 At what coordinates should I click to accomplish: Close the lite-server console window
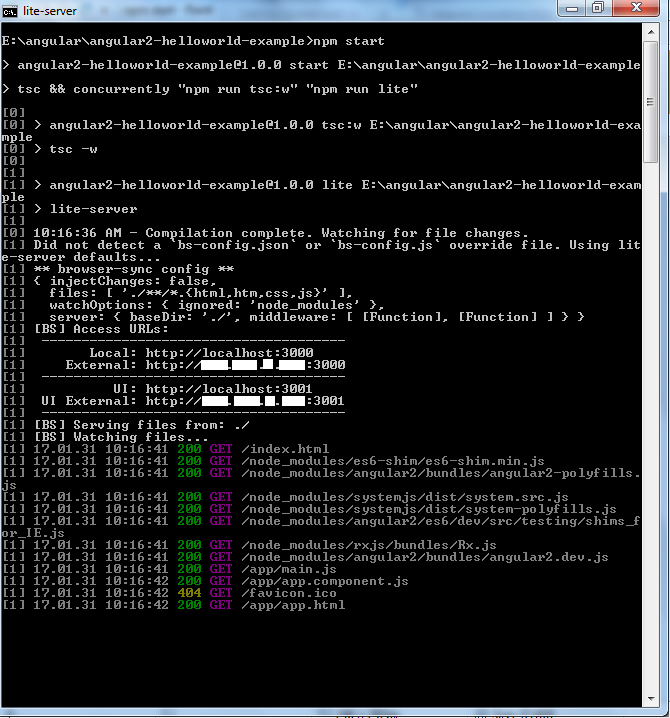(x=636, y=8)
